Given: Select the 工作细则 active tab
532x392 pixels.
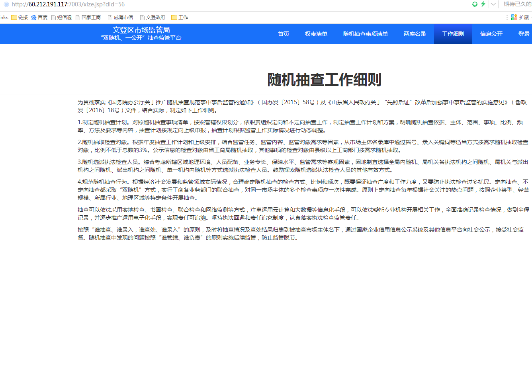Looking at the screenshot, I should pyautogui.click(x=453, y=34).
